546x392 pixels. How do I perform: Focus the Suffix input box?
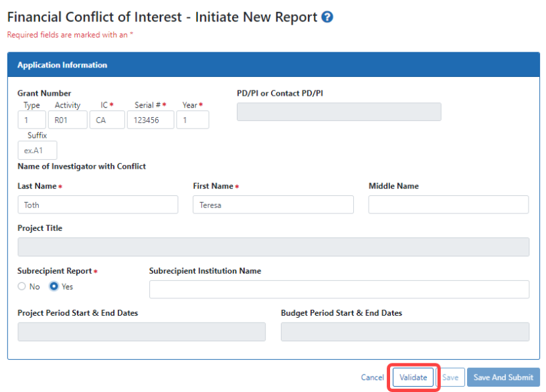coord(37,150)
